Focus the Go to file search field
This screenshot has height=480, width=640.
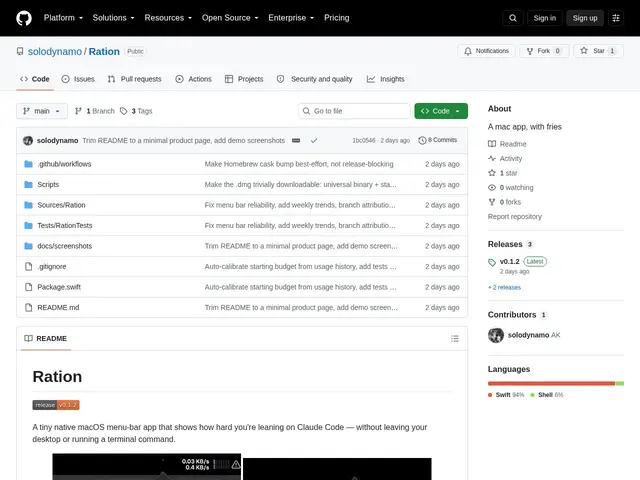354,111
